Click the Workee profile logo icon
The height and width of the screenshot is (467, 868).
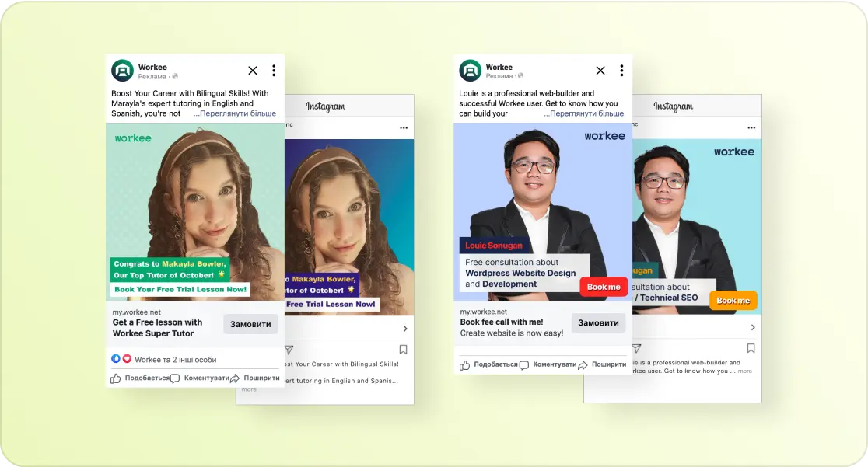(122, 70)
